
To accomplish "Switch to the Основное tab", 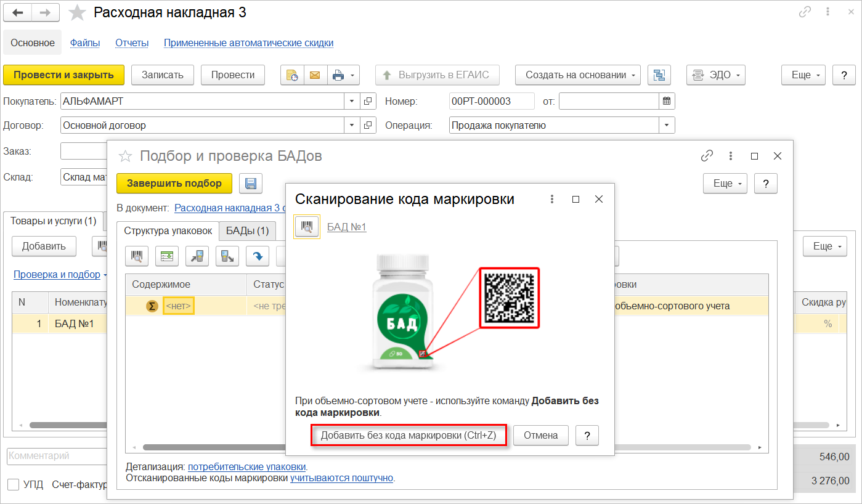I will [x=33, y=43].
